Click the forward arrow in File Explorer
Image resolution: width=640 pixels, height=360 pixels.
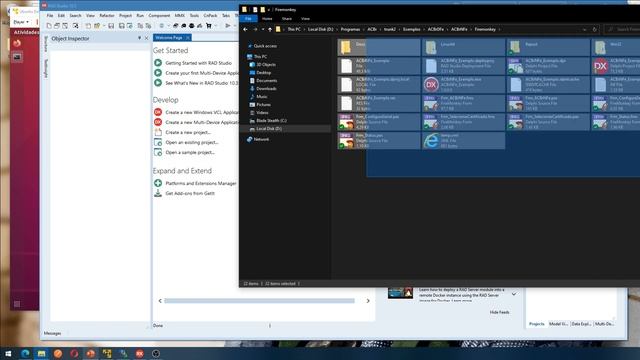(255, 29)
